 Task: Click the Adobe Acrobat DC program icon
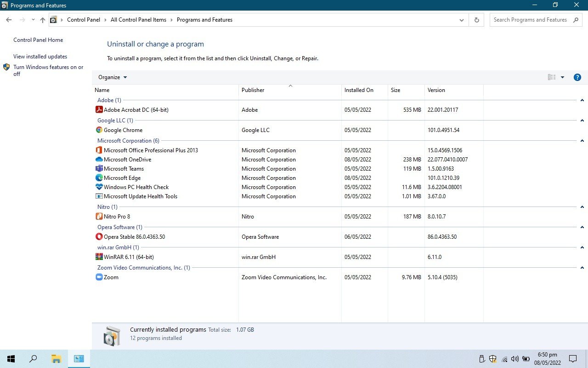pos(99,110)
